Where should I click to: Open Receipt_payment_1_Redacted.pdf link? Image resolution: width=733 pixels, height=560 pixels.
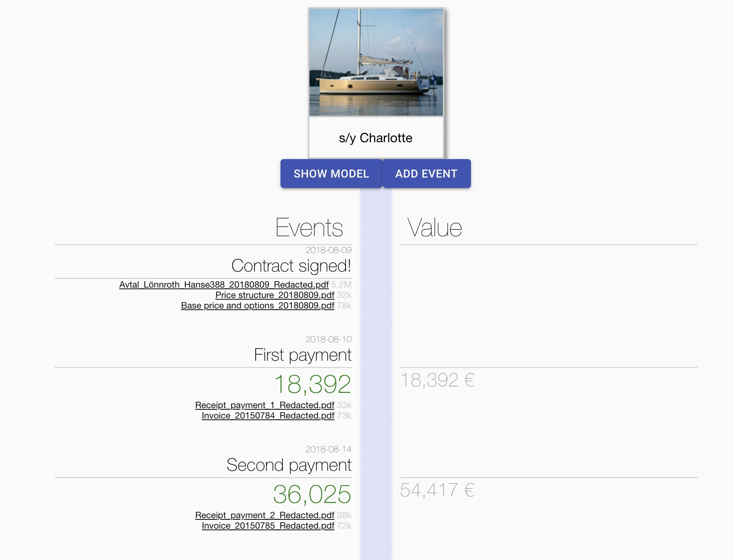click(264, 405)
